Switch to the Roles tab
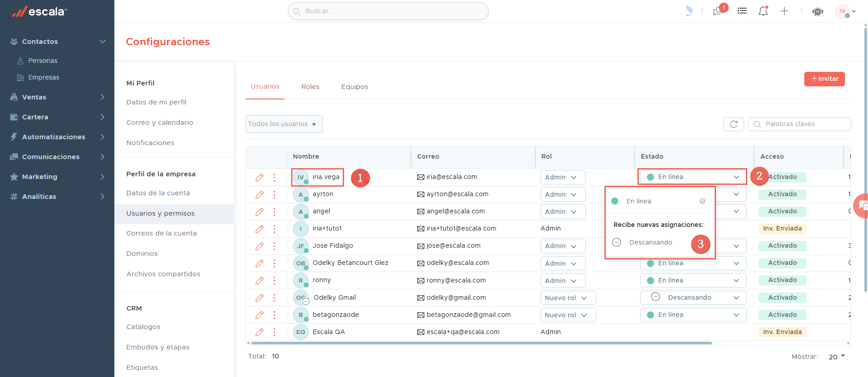The image size is (868, 377). 310,87
